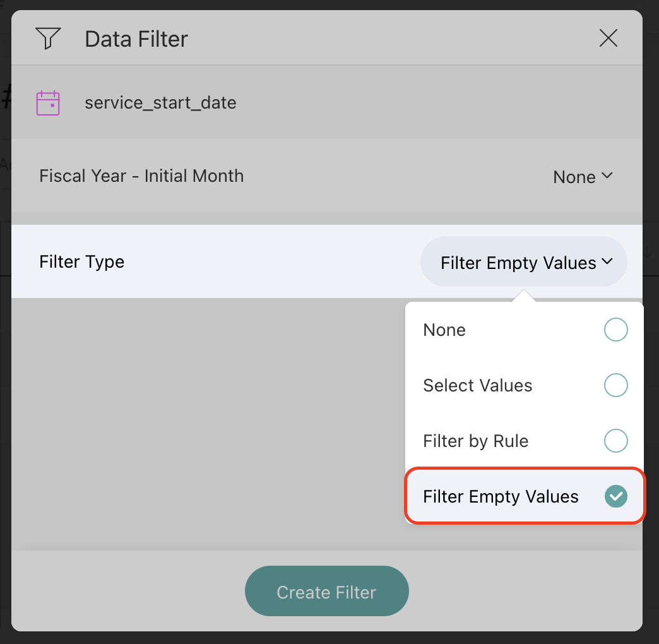
Task: Click the service_start_date field name
Action: click(160, 103)
